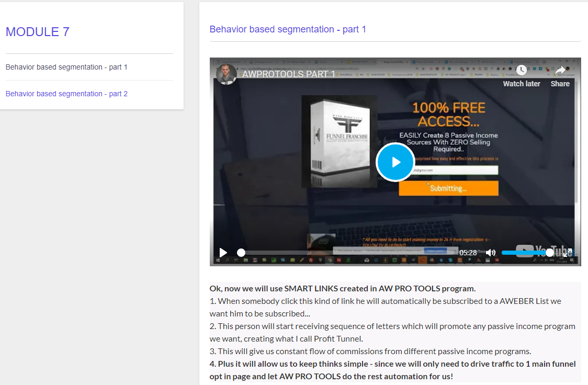Image resolution: width=588 pixels, height=385 pixels.
Task: Click the Watch later label
Action: tap(522, 84)
